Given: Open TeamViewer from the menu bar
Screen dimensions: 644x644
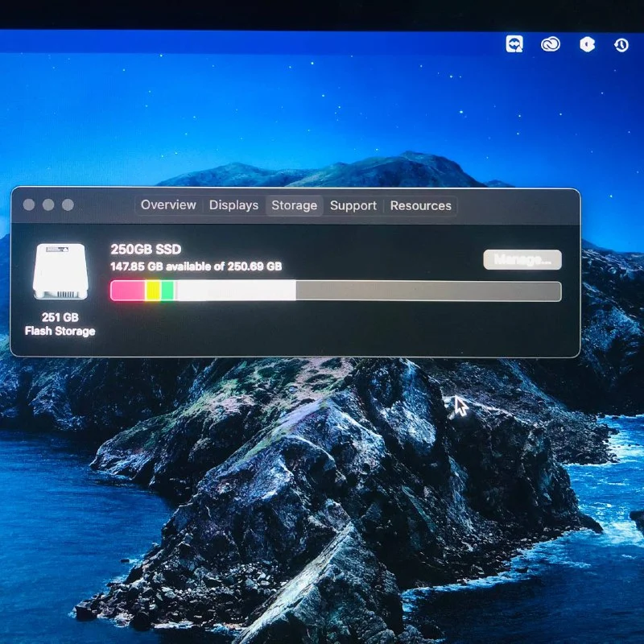Looking at the screenshot, I should coord(514,44).
